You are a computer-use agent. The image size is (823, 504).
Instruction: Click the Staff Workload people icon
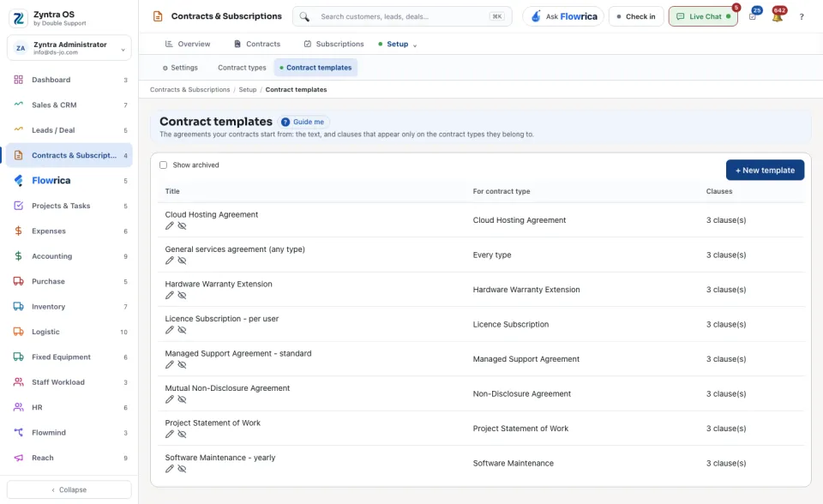(x=18, y=382)
